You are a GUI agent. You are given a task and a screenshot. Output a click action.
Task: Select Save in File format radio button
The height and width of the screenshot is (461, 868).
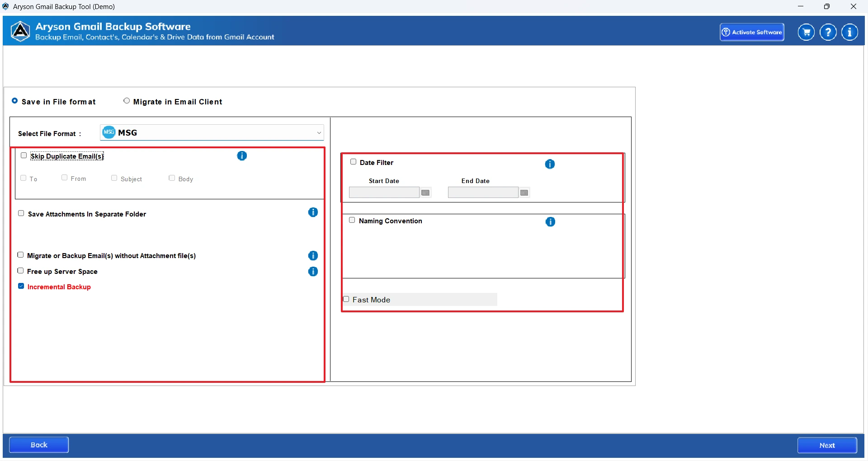pos(15,101)
